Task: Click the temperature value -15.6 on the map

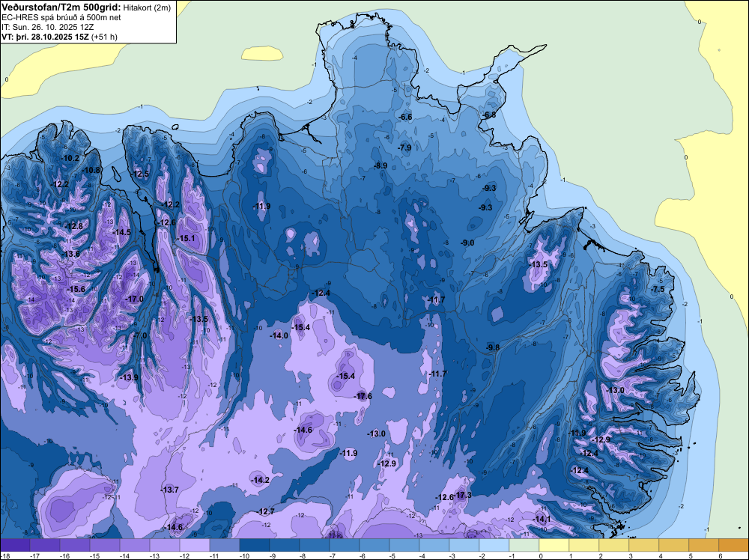Action: 76,289
